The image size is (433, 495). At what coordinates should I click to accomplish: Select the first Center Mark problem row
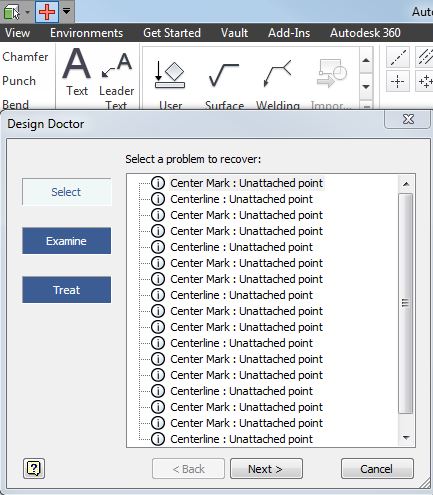(247, 183)
